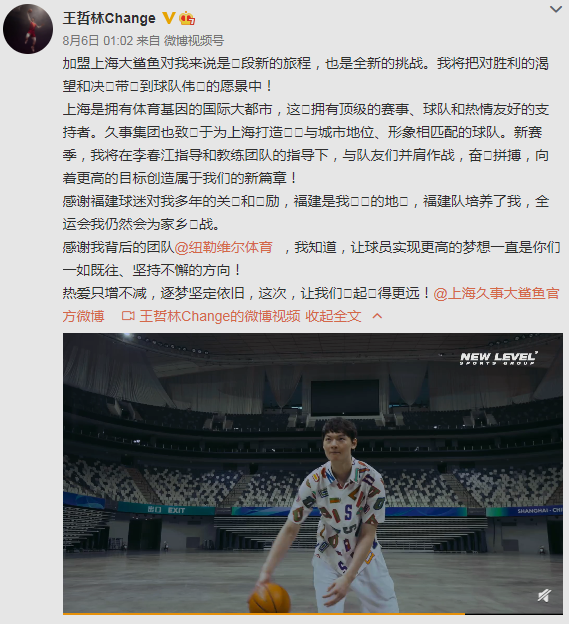Click the dark scoreboard screen in the arena
Viewport: 569px width, 624px height.
[x=345, y=398]
